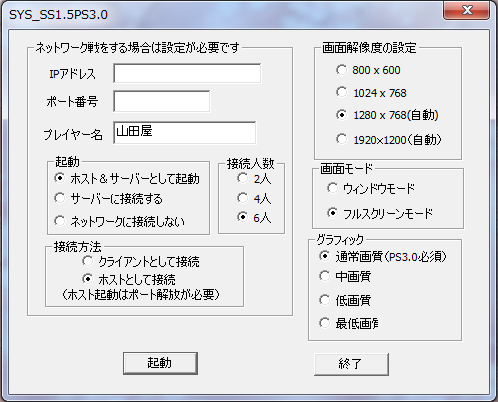
Task: Click the 起動 launch button
Action: point(160,363)
